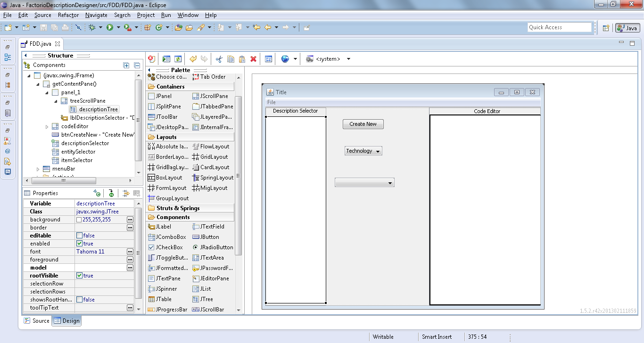This screenshot has height=343, width=644.
Task: Open the <system> look-and-feel dropdown
Action: tap(348, 59)
